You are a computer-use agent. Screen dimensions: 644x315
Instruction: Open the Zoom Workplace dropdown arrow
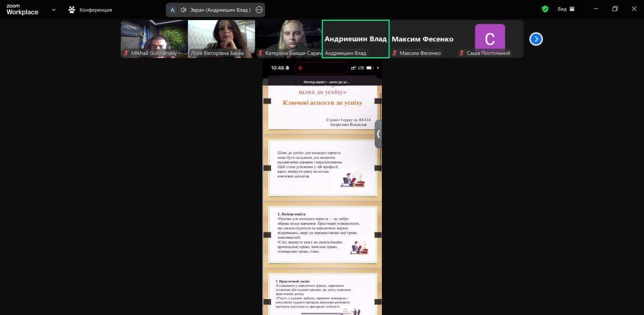pyautogui.click(x=54, y=10)
